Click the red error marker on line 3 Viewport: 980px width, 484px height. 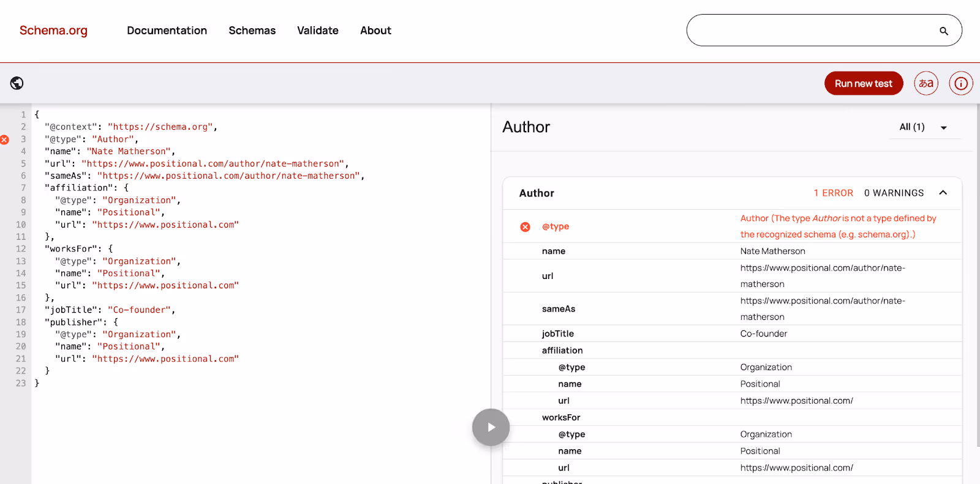point(4,140)
